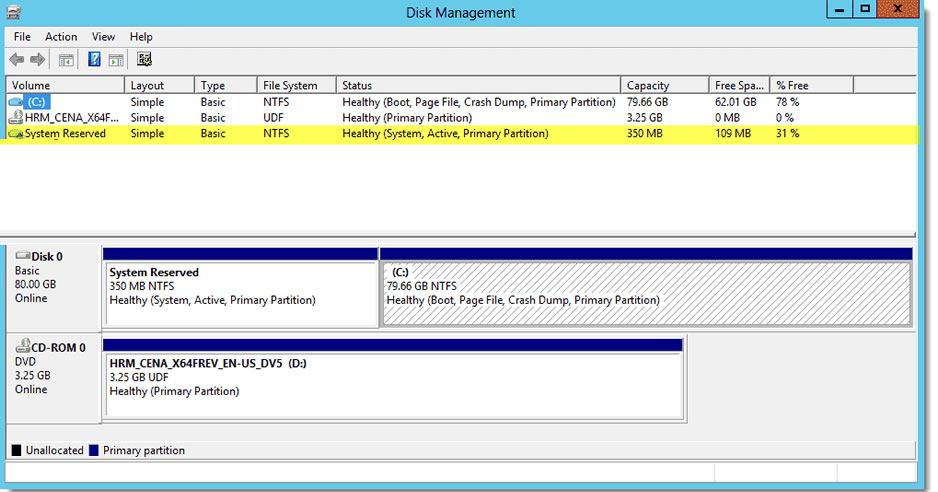Viewport: 938px width, 492px height.
Task: Select the (C:) 79.66 GB partition block
Action: tap(646, 288)
